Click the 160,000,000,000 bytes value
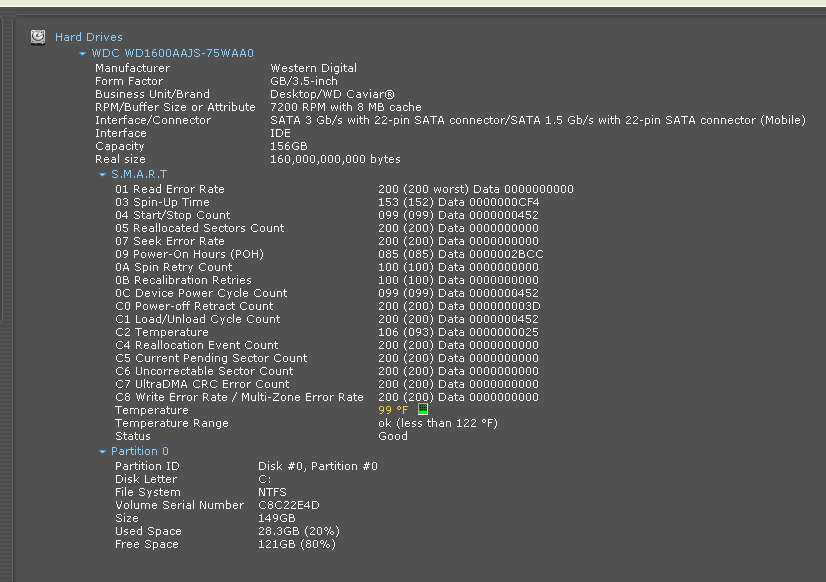Viewport: 826px width, 582px height. point(335,159)
